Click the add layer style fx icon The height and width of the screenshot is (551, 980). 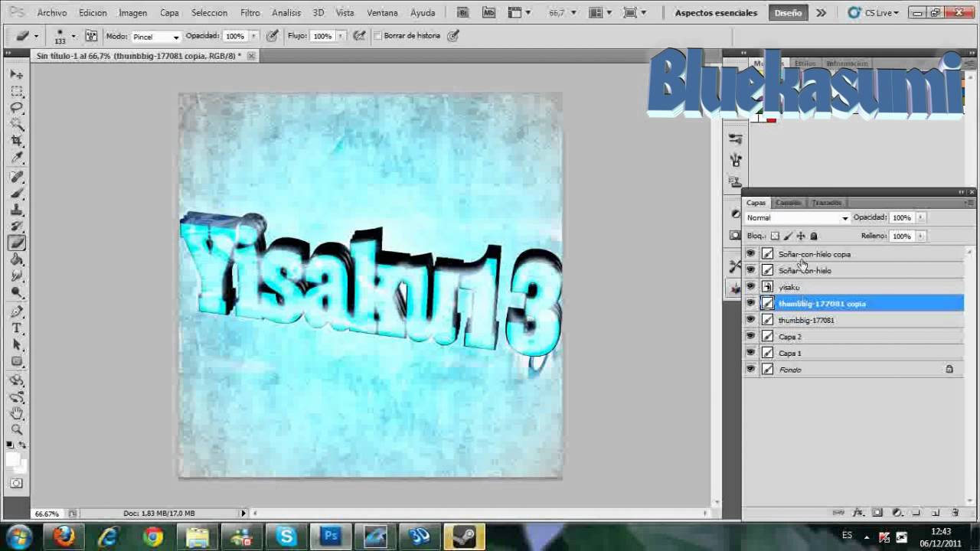tap(858, 513)
